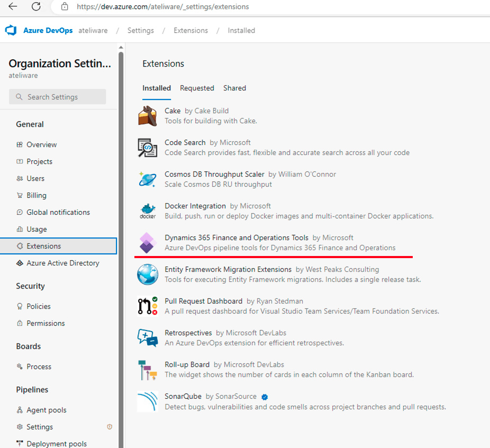Click the Roll-up Board extension icon
490x448 pixels.
(148, 370)
